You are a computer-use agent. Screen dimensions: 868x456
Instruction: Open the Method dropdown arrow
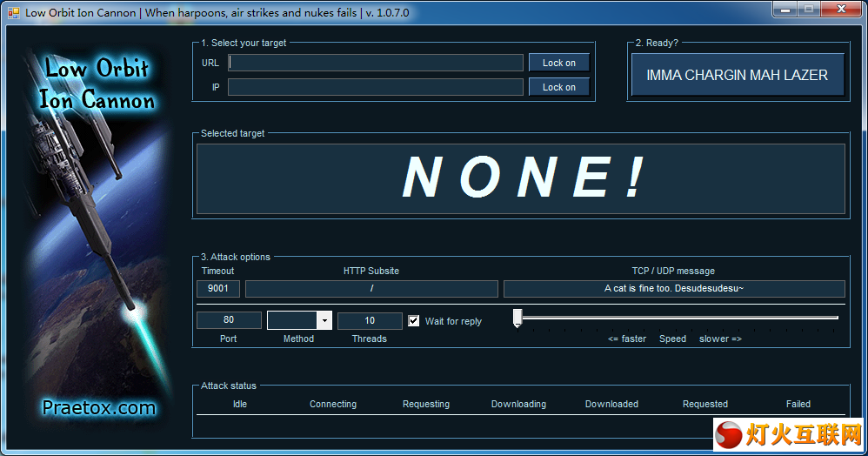pyautogui.click(x=324, y=320)
